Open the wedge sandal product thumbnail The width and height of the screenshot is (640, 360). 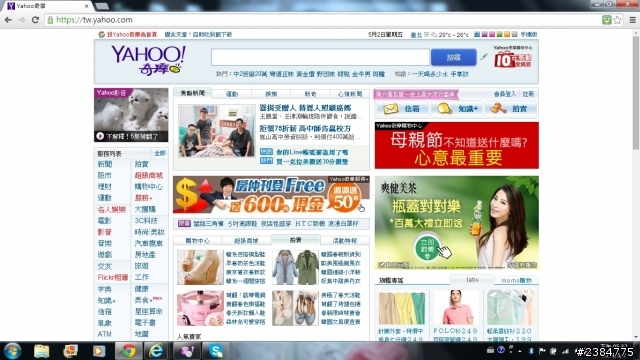[200, 267]
